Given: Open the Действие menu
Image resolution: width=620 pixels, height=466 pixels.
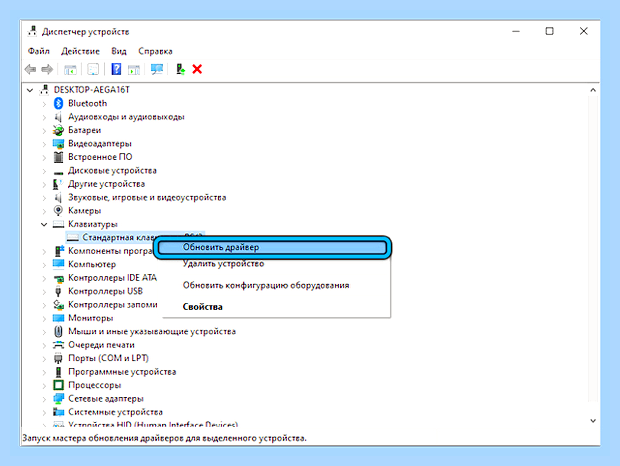Looking at the screenshot, I should coord(80,51).
